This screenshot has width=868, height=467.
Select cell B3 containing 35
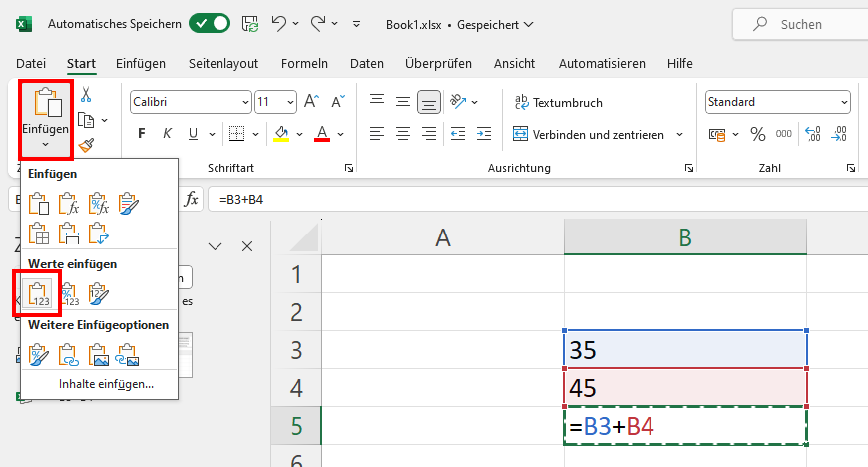click(685, 349)
